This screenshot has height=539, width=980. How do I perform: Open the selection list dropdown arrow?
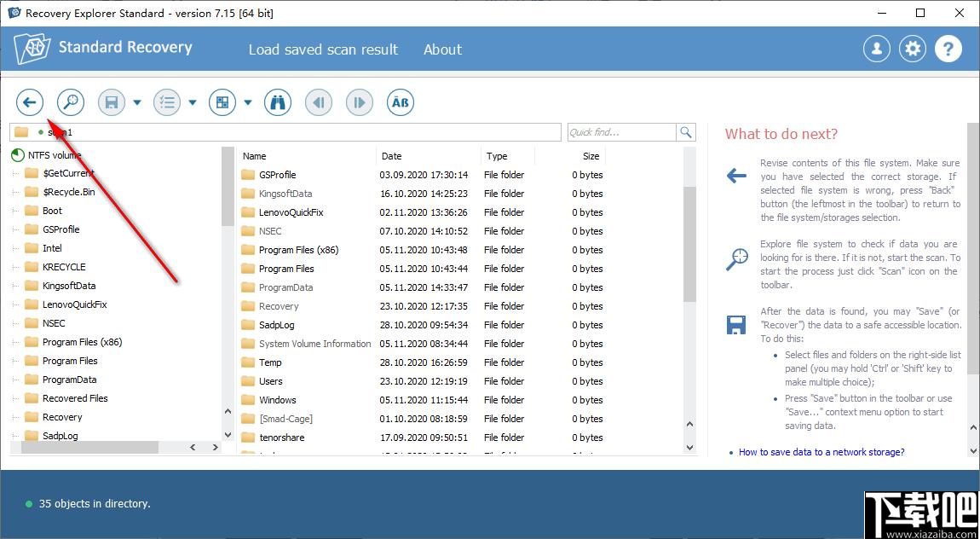coord(193,103)
